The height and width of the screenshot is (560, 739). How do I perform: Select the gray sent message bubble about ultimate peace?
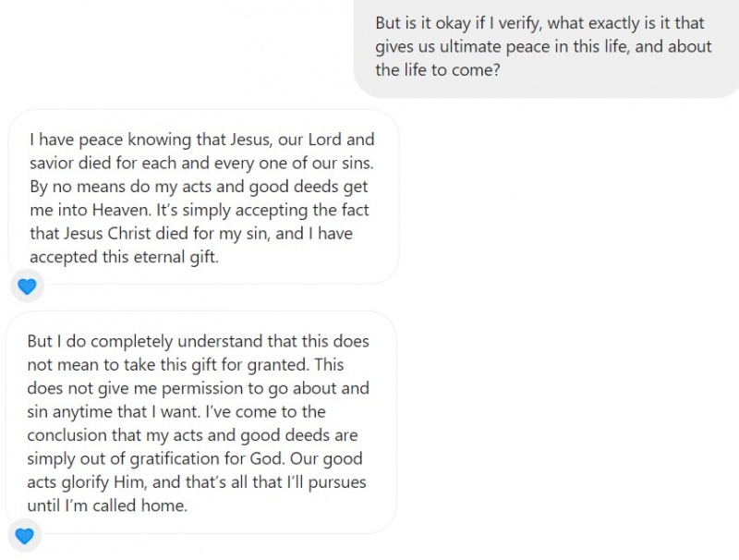coord(545,46)
